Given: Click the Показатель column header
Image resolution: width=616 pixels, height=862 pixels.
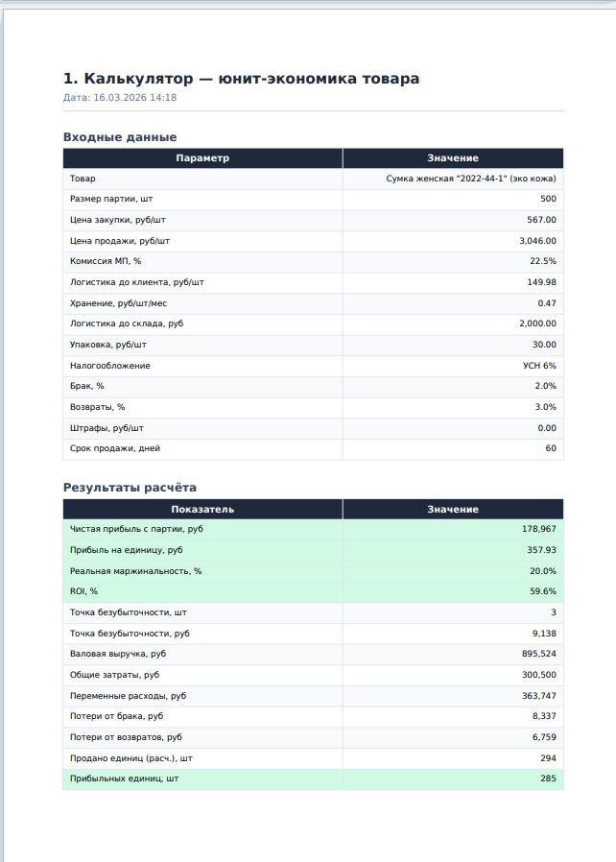Looking at the screenshot, I should click(202, 509).
